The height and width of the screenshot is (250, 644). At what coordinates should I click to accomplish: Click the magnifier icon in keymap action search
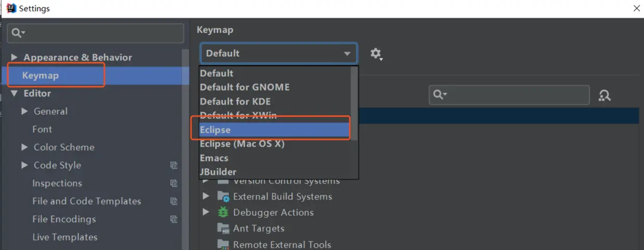pos(440,95)
